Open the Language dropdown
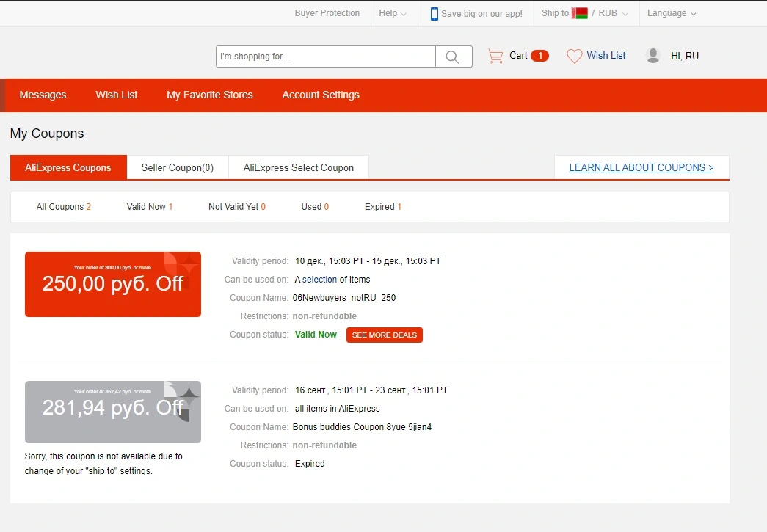Viewport: 767px width, 532px height. tap(671, 13)
